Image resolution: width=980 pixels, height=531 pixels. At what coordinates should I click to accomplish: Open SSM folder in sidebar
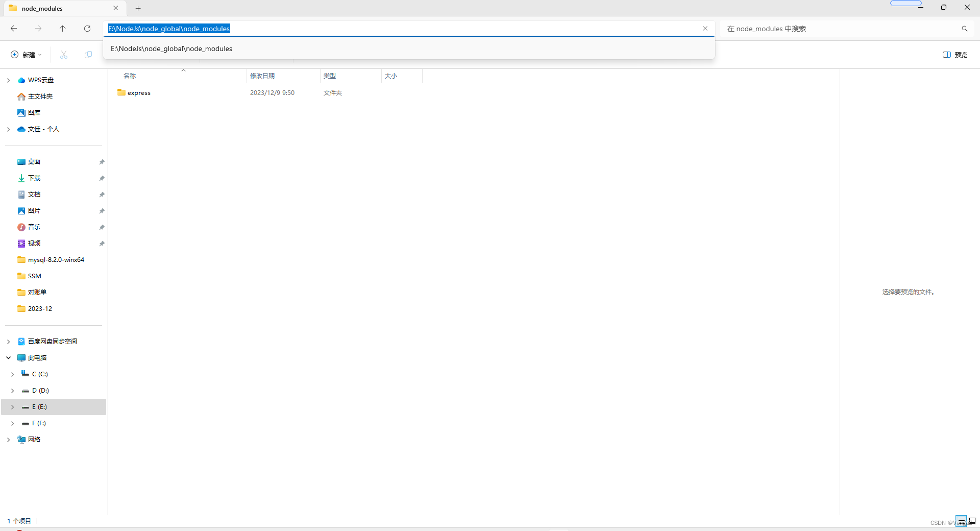coord(35,276)
